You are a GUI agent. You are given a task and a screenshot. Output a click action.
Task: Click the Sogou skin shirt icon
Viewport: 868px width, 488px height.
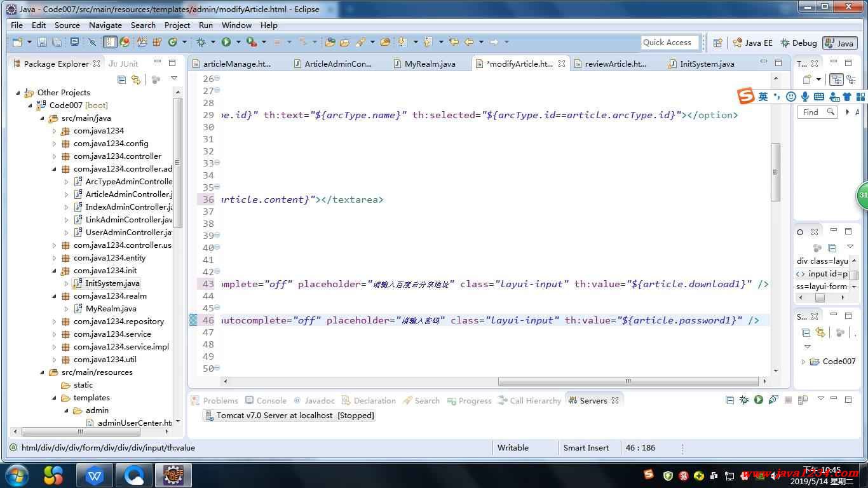pyautogui.click(x=847, y=97)
